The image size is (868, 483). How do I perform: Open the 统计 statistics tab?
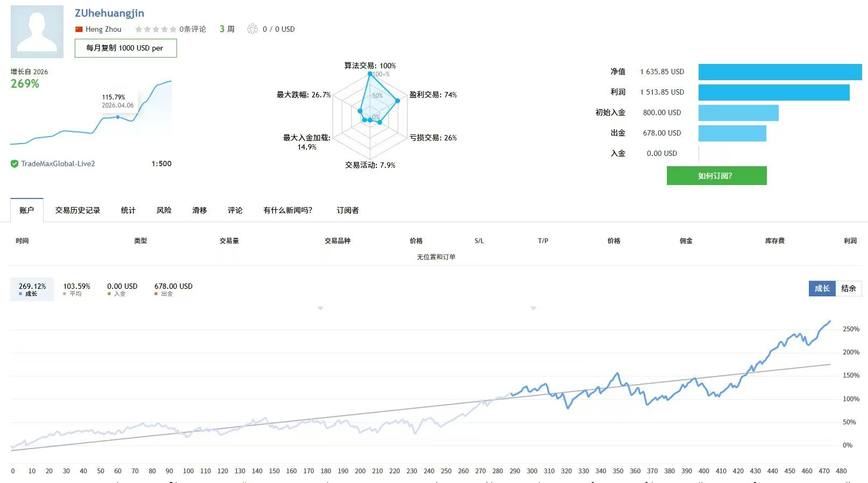pyautogui.click(x=128, y=210)
